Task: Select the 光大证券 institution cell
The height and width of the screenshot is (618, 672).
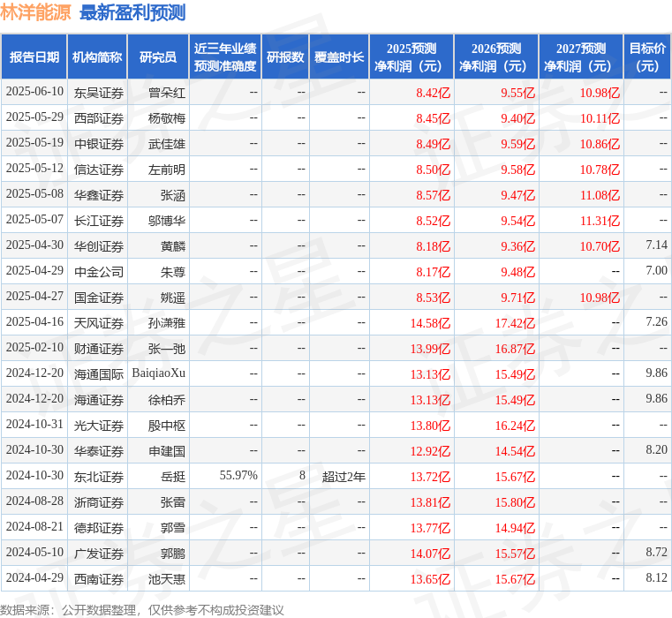Action: [x=99, y=426]
